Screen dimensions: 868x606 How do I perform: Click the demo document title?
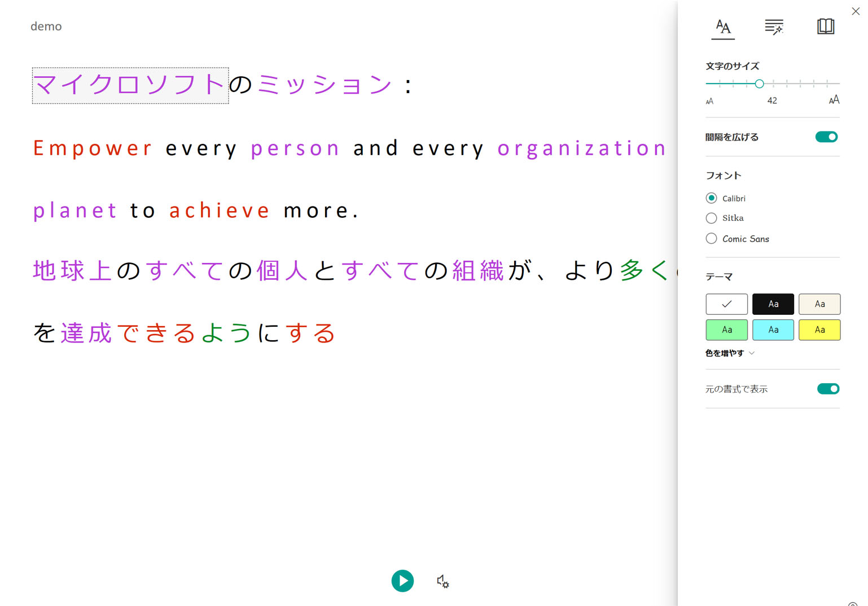46,27
